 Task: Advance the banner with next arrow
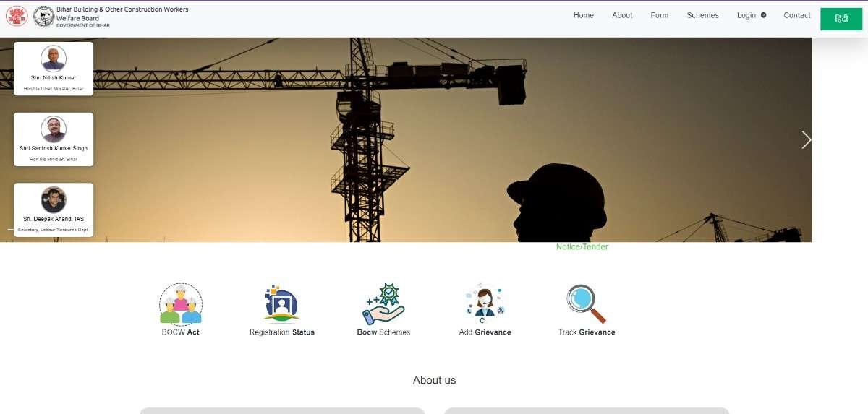pyautogui.click(x=806, y=139)
